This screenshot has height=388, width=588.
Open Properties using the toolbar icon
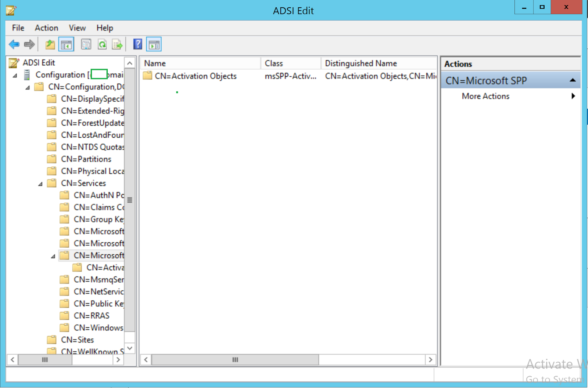(86, 44)
